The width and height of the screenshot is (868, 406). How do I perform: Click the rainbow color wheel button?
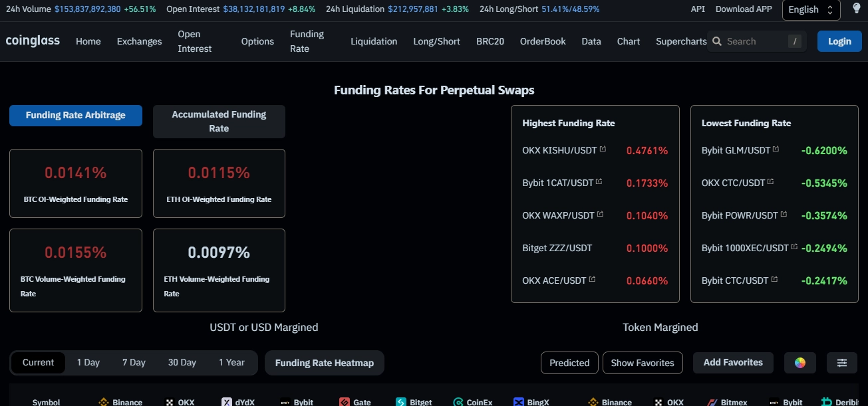pos(800,363)
